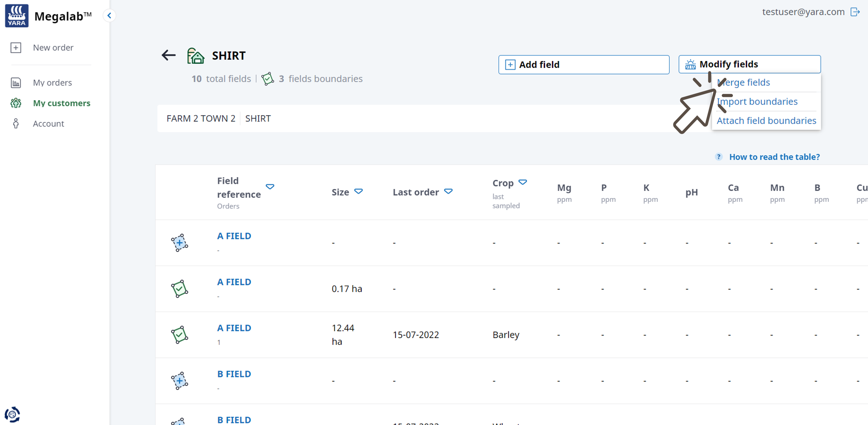Click the add boundary icon for first A FIELD
Image resolution: width=868 pixels, height=425 pixels.
(x=179, y=243)
